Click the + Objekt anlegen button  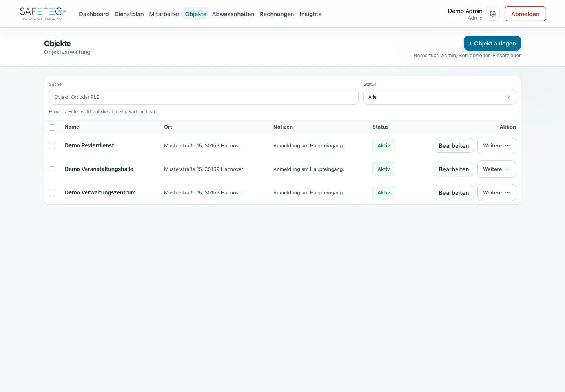point(492,43)
